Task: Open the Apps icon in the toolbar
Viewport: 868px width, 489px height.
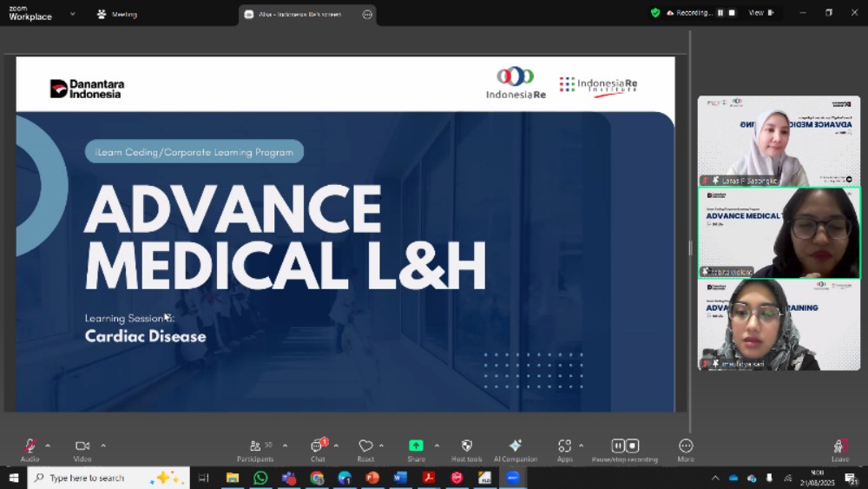Action: pyautogui.click(x=565, y=446)
